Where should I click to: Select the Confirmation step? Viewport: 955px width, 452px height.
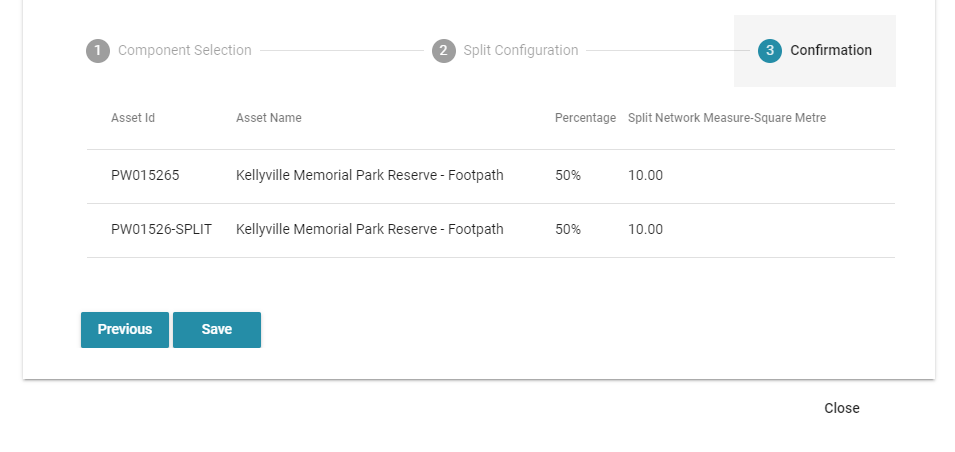pyautogui.click(x=831, y=51)
